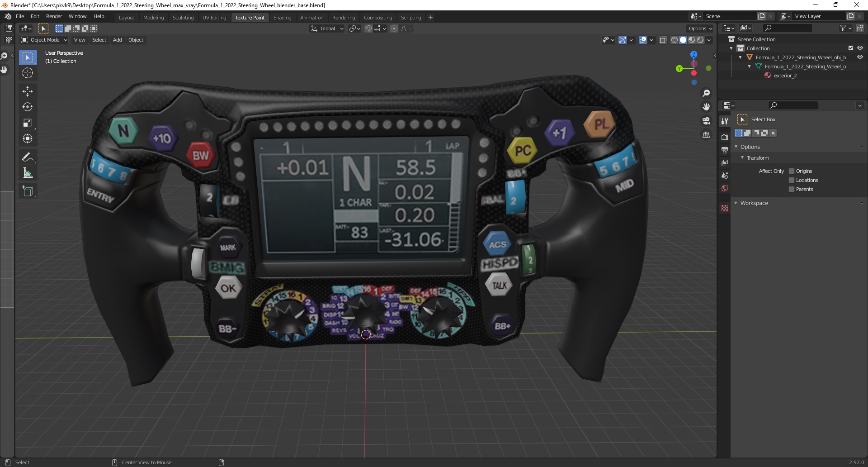Screen dimensions: 868x467
Task: Enable Affect Only Parents checkbox
Action: pyautogui.click(x=791, y=189)
